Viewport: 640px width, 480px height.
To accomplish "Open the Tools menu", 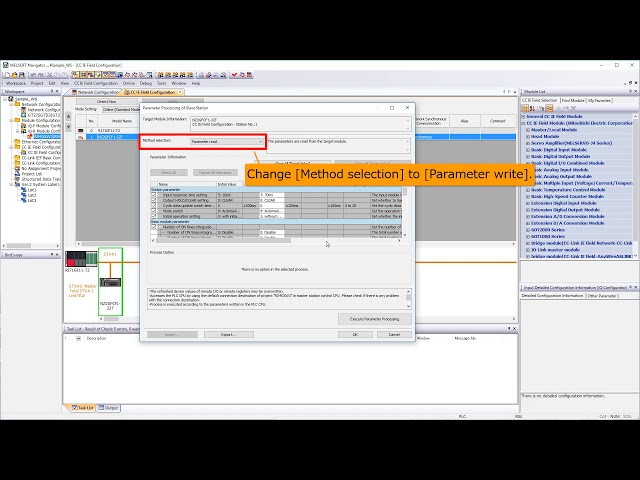I will click(x=162, y=83).
